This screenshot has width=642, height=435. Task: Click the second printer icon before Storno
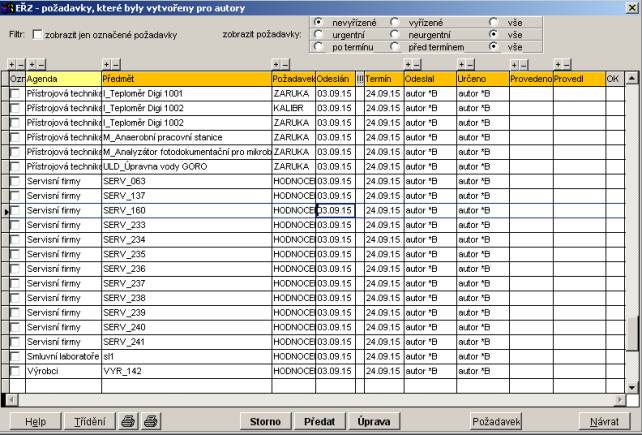[150, 422]
